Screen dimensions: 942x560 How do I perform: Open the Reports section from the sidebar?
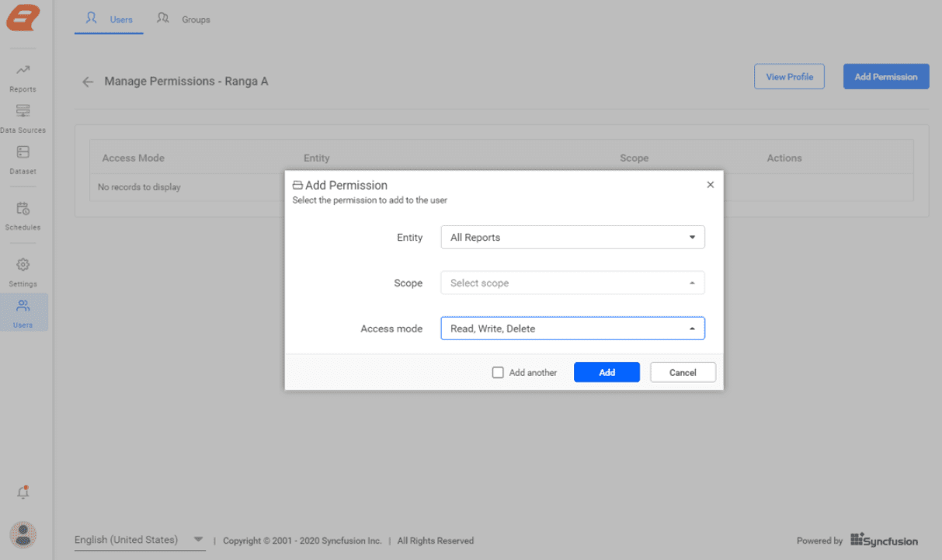23,75
